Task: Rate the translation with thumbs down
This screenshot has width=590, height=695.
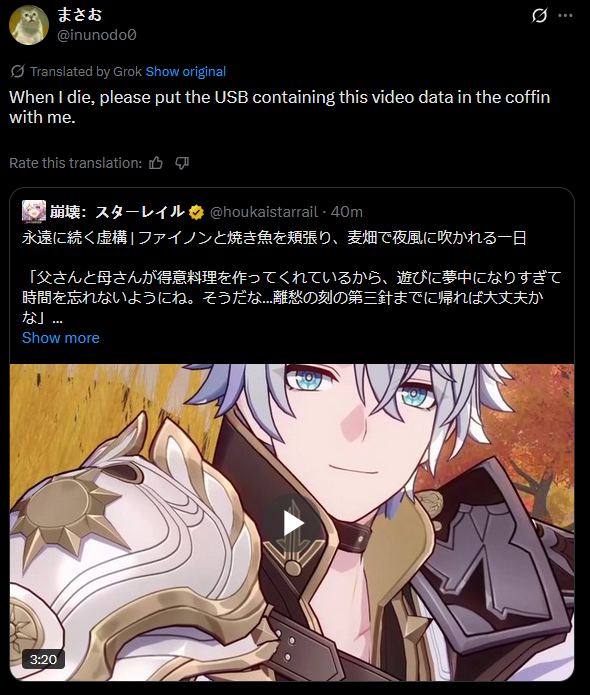Action: click(x=182, y=163)
